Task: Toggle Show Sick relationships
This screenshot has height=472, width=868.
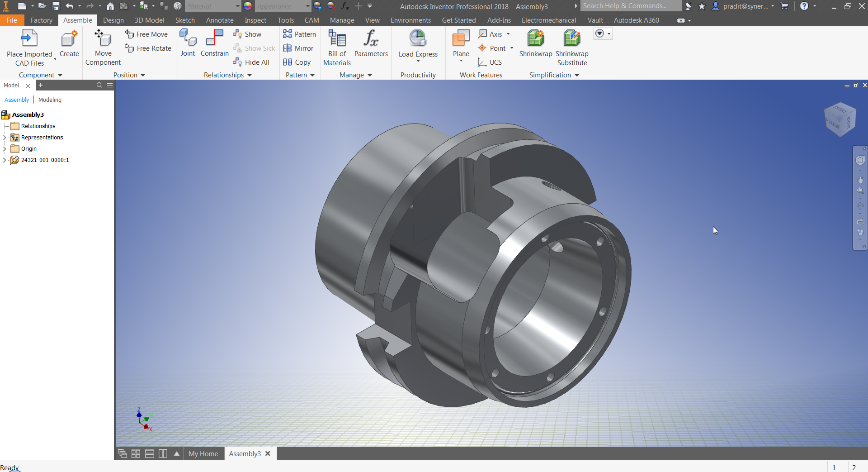Action: click(x=255, y=48)
